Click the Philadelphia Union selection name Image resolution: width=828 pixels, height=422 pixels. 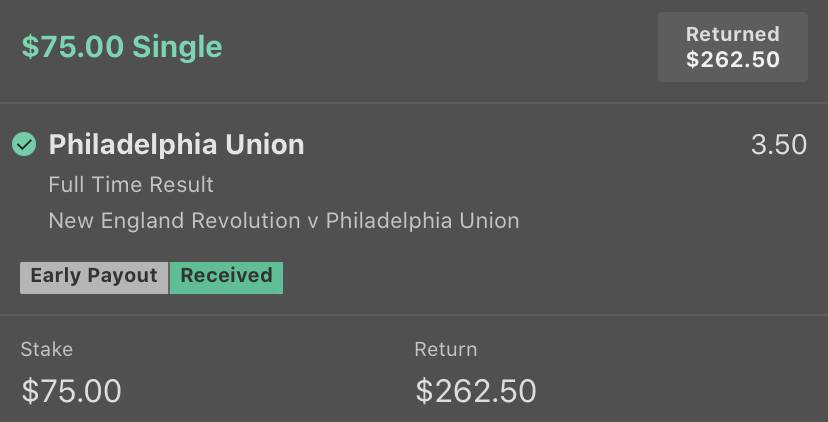176,145
